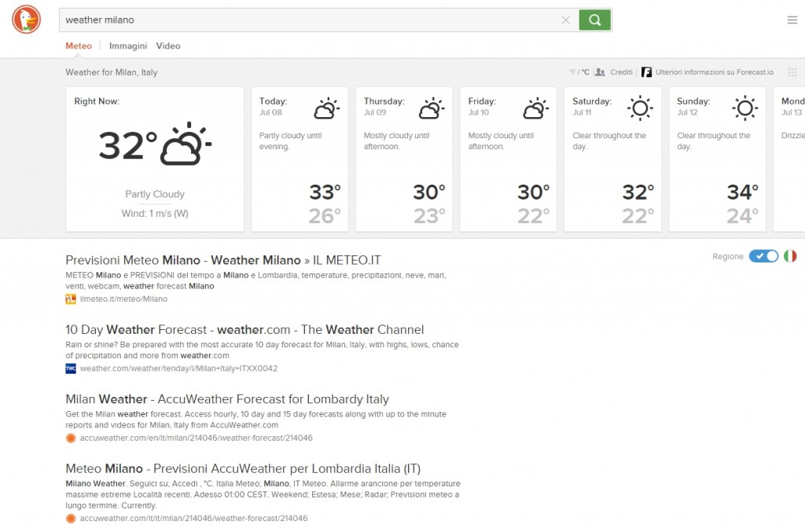Select the Today Jul 08 card title
Image resolution: width=805 pixels, height=532 pixels.
point(273,106)
